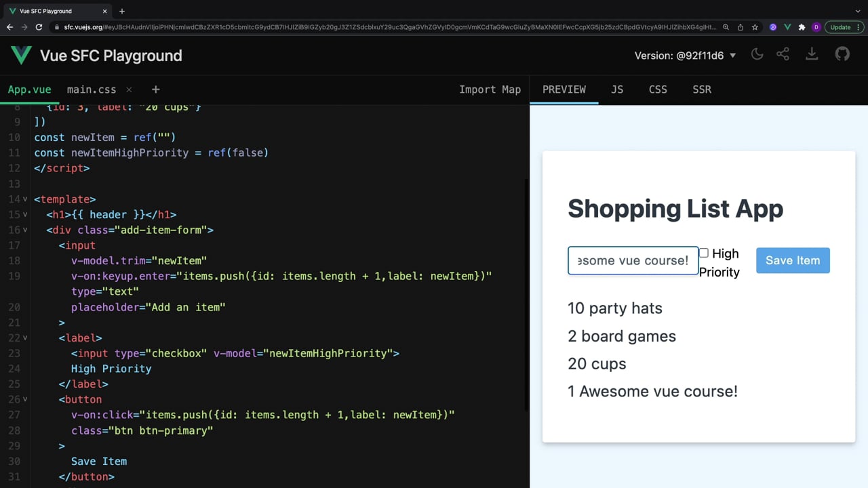Click the '2 board games' list item

coord(622,336)
